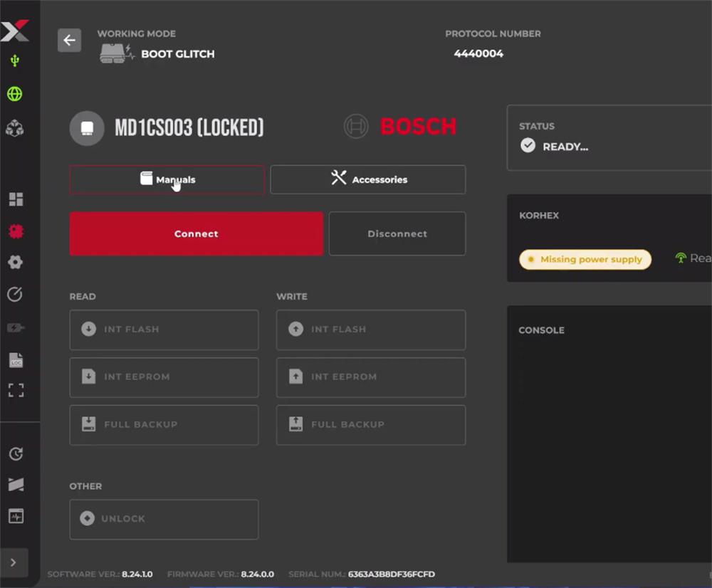Open the gear settings icon in sidebar
Screen dimensions: 712x588
[x=16, y=262]
